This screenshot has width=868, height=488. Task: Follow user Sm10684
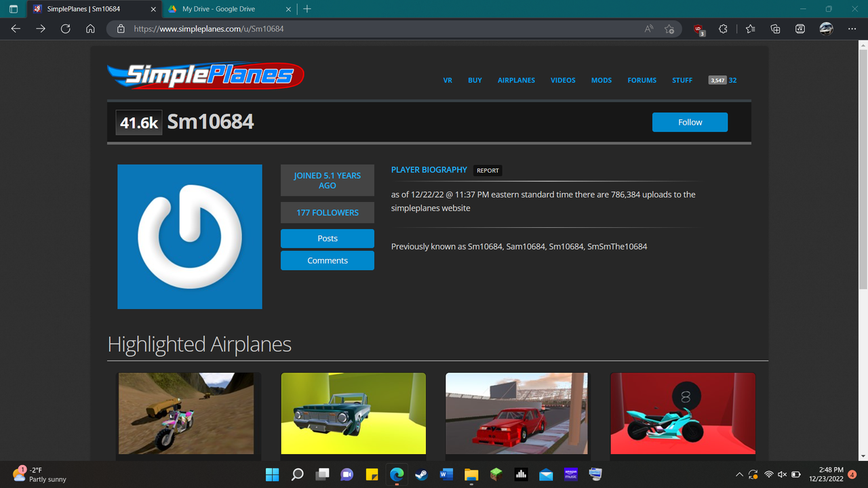[690, 122]
